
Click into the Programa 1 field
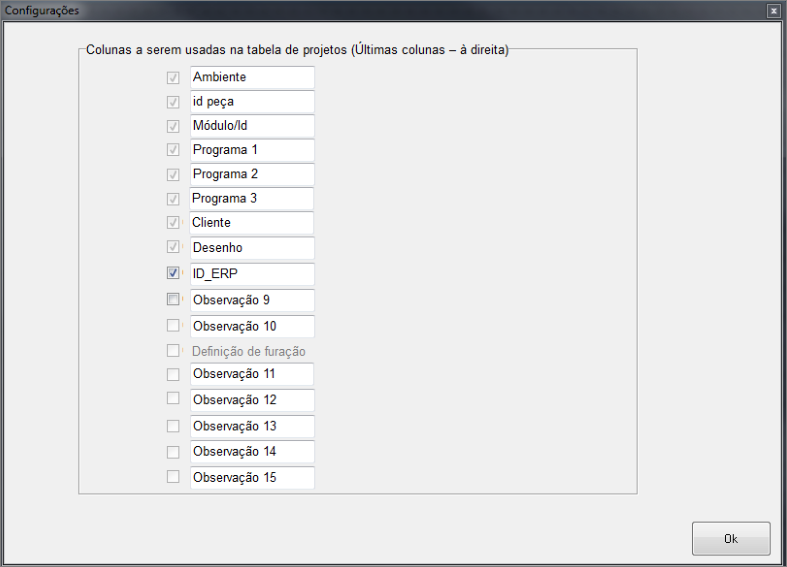pos(252,150)
